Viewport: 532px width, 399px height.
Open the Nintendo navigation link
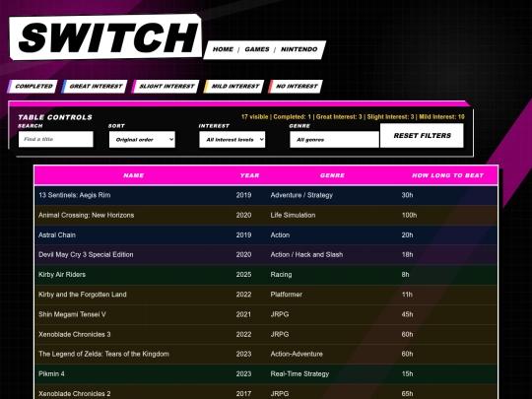pos(299,49)
